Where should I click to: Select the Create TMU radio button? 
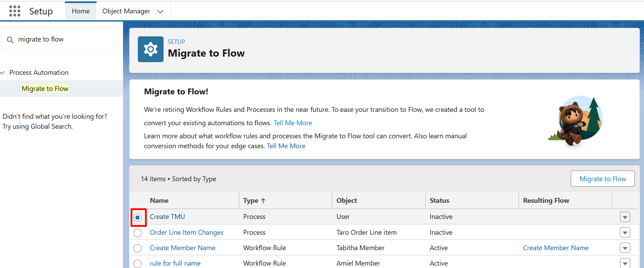pos(137,217)
